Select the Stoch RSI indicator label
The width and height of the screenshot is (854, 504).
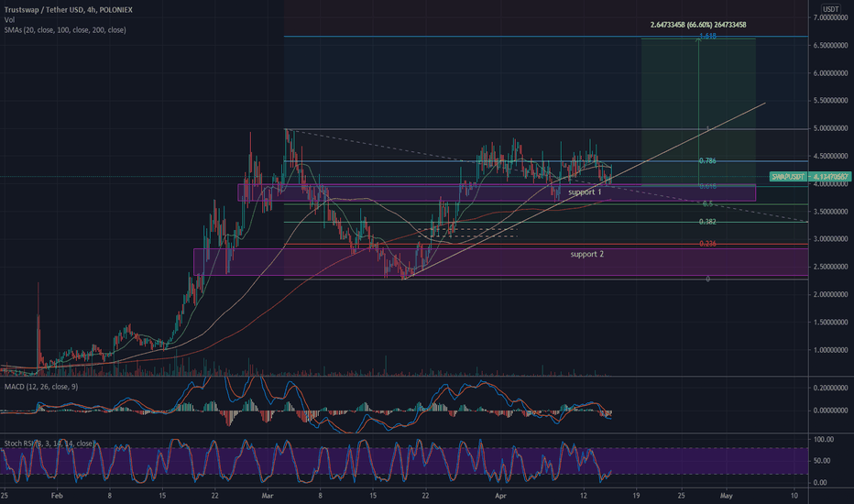(x=49, y=444)
